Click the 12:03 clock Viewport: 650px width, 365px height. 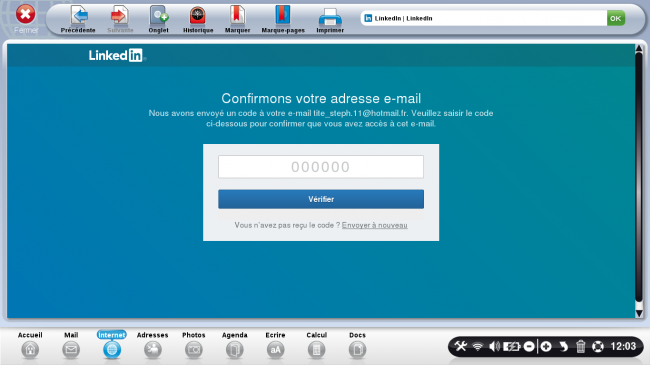click(x=623, y=346)
